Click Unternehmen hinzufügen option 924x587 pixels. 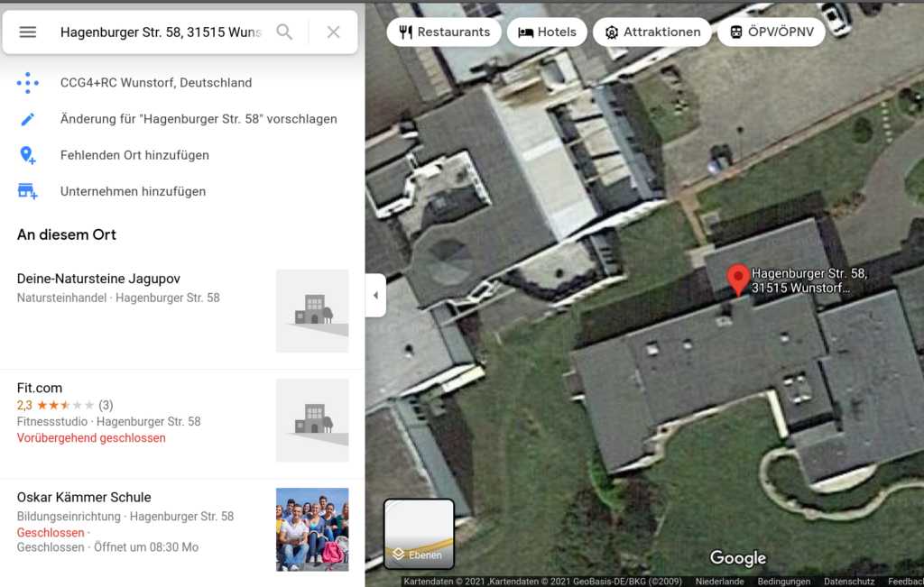click(134, 191)
